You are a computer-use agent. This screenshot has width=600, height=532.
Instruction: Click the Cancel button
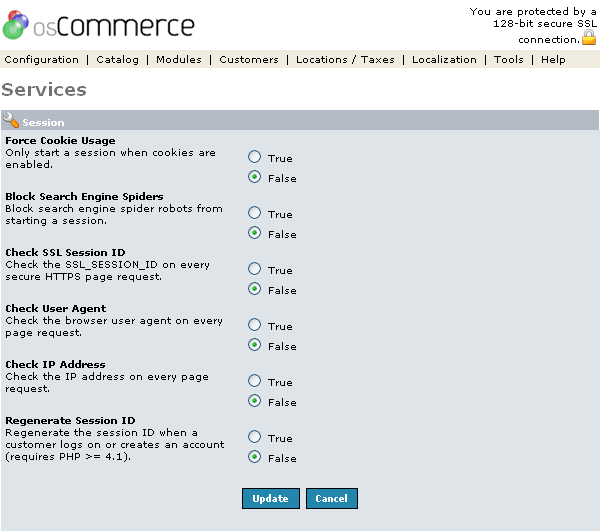pos(332,498)
